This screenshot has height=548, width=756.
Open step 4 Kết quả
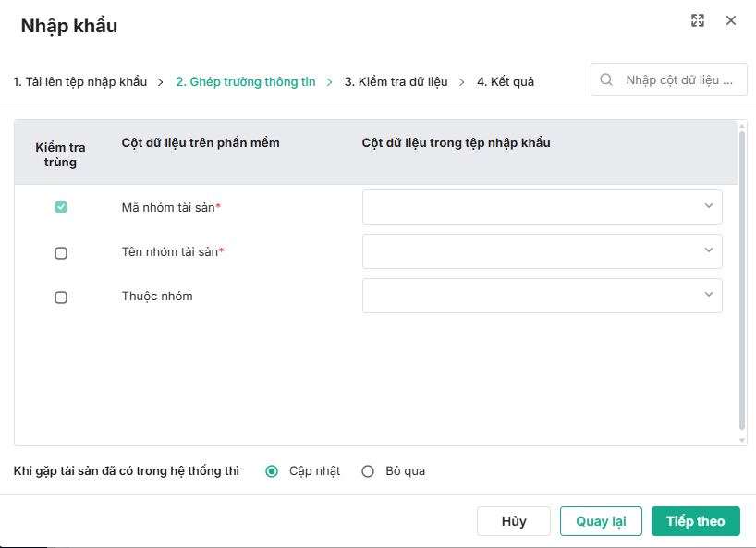505,81
